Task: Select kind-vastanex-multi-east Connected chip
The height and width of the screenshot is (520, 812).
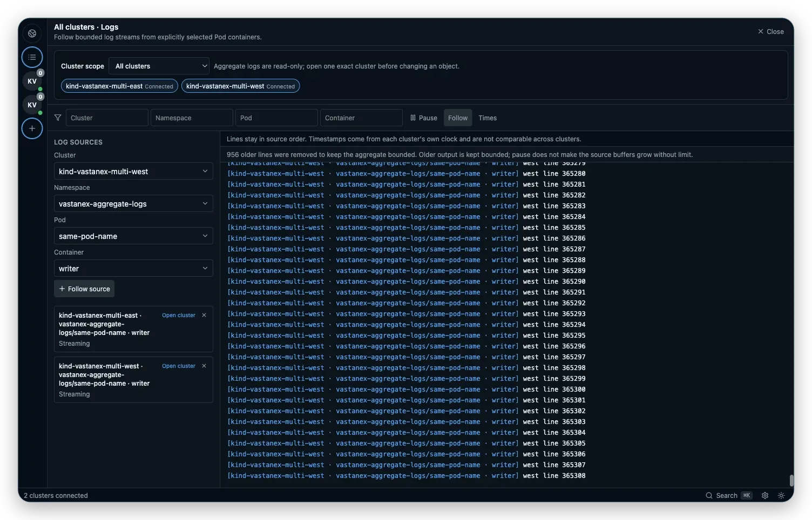Action: tap(119, 86)
